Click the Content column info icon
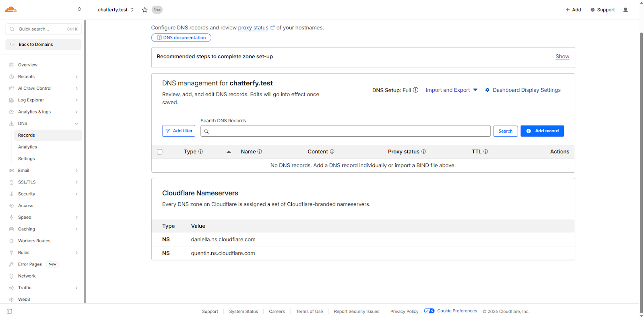Screen dimensions: 644x319 332,152
